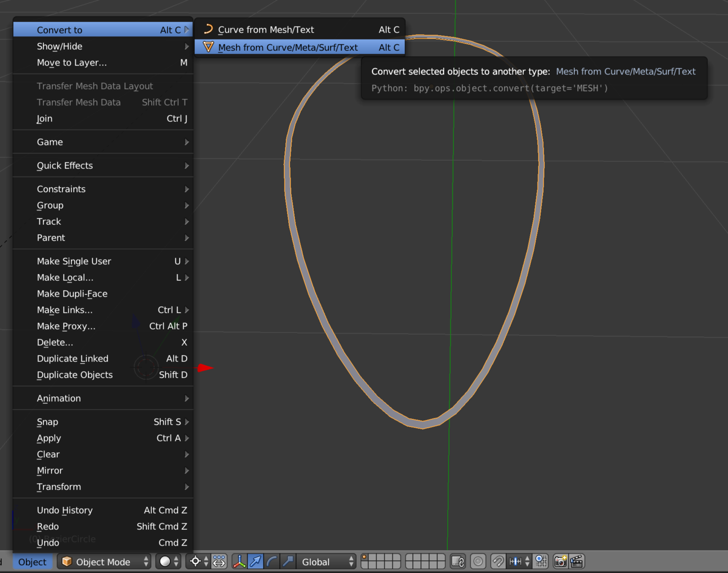This screenshot has height=573, width=728.
Task: Toggle proportional editing circle icon
Action: tap(478, 562)
